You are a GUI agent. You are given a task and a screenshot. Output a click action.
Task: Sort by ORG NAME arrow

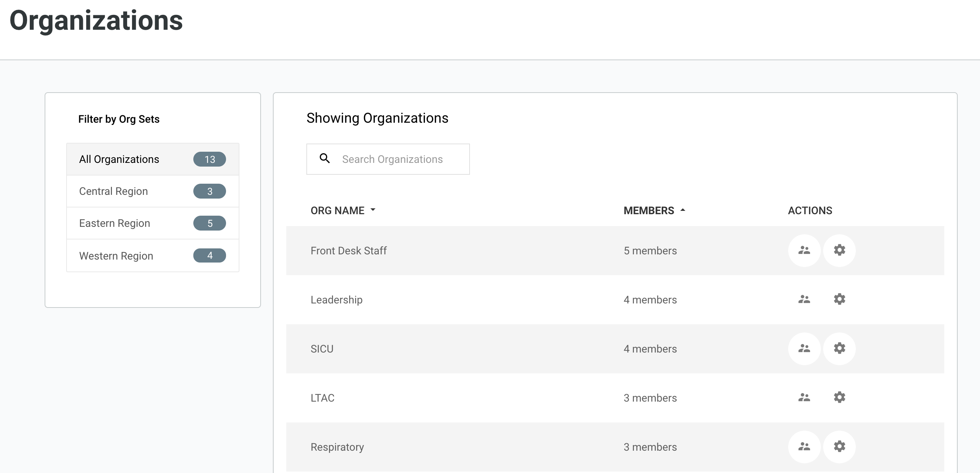(373, 210)
